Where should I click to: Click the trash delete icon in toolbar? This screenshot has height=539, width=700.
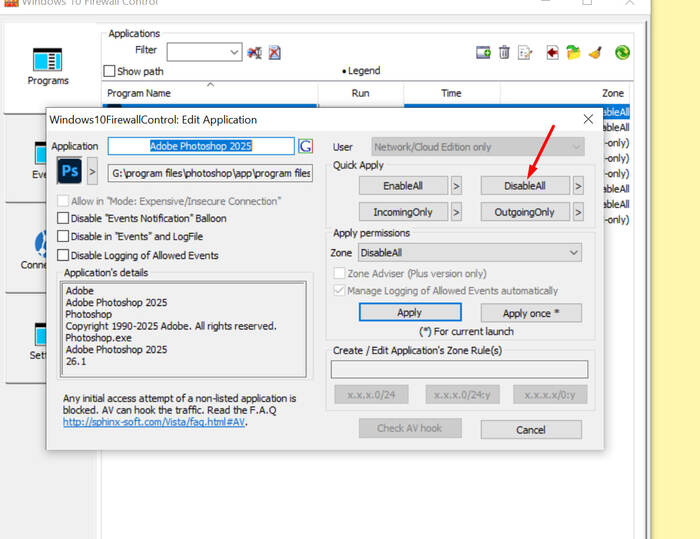coord(504,52)
